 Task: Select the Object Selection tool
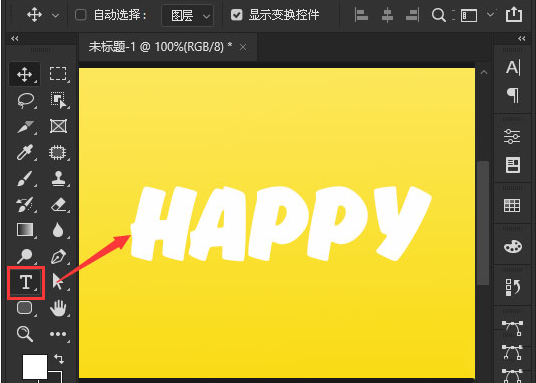point(58,101)
